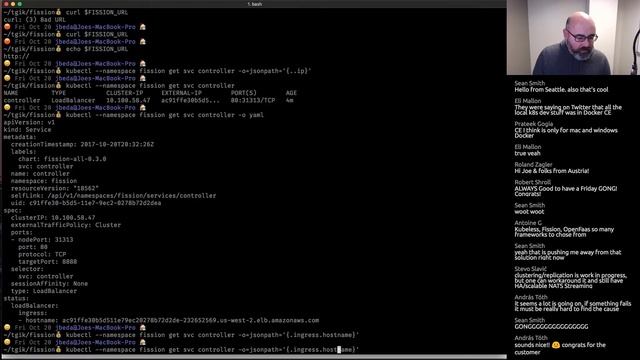Click the 'chart: fission-all-0.3.0' label
The image size is (640, 360).
pos(62,159)
